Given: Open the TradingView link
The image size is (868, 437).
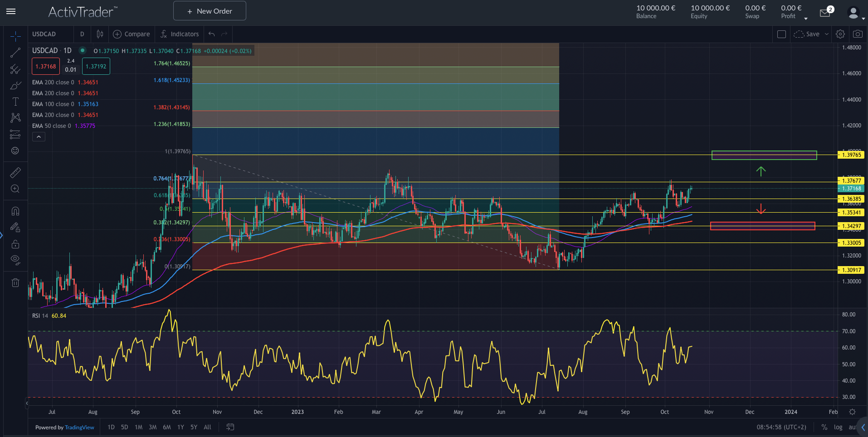Looking at the screenshot, I should pyautogui.click(x=79, y=427).
